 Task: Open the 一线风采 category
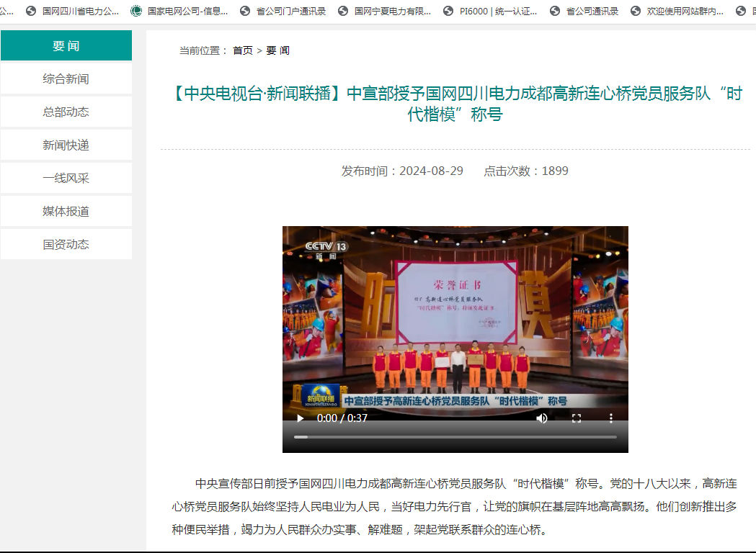(66, 179)
